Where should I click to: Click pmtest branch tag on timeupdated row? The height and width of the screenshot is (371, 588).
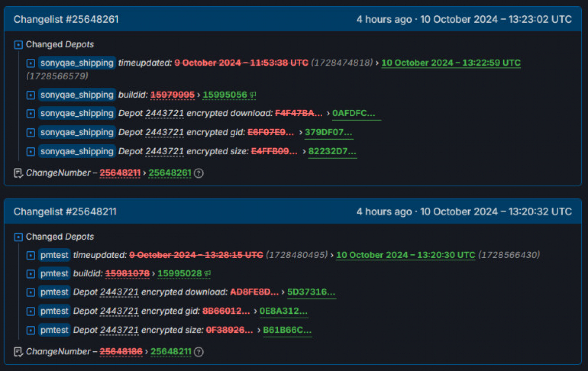click(54, 255)
